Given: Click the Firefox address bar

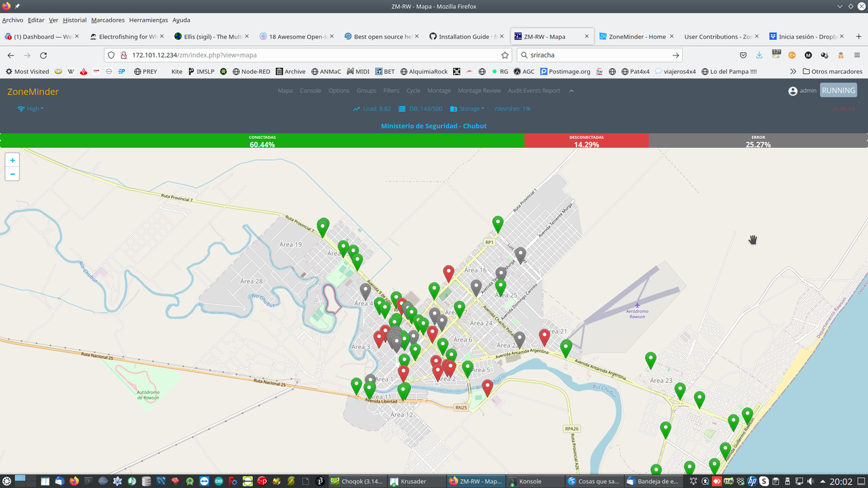Looking at the screenshot, I should point(309,56).
